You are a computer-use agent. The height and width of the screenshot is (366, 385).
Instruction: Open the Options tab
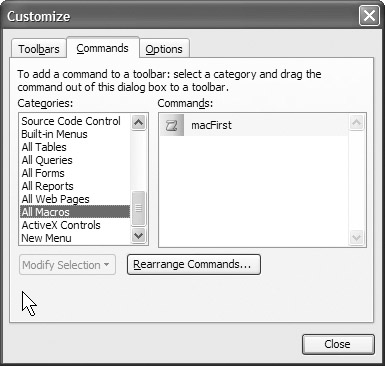click(164, 49)
